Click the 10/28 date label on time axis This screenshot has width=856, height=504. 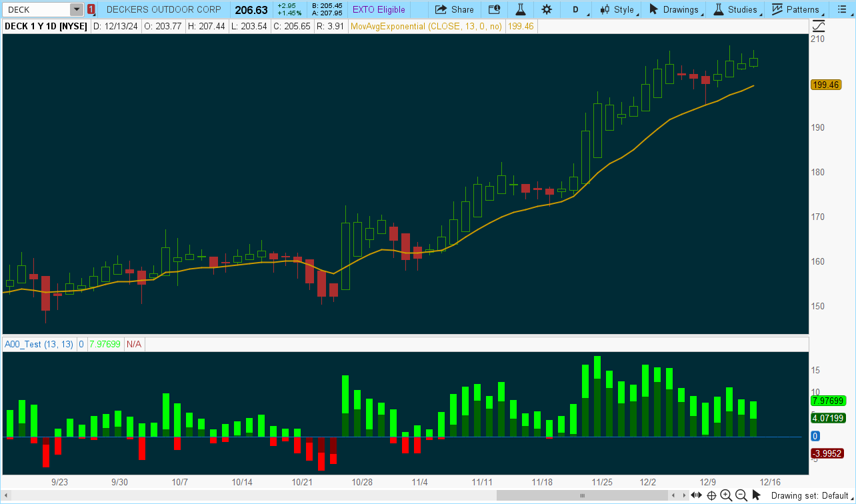pyautogui.click(x=361, y=482)
